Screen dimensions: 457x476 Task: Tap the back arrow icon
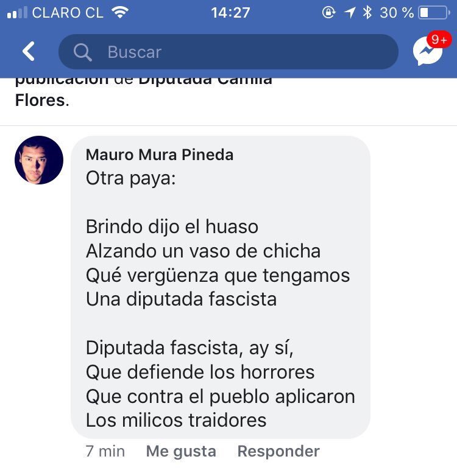(29, 51)
